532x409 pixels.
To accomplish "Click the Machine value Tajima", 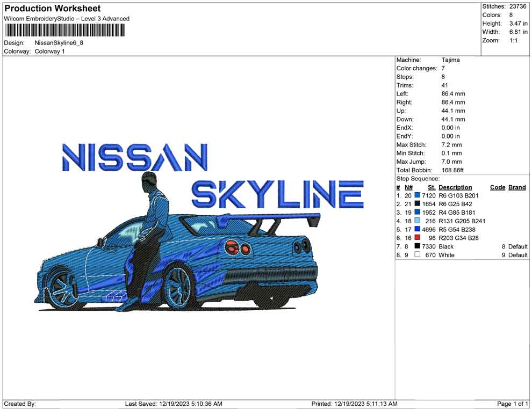I will click(450, 60).
